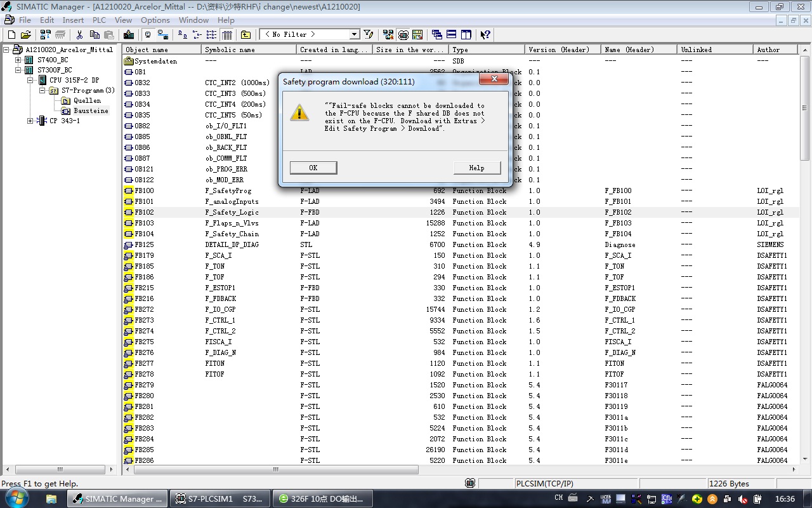Image resolution: width=812 pixels, height=508 pixels.
Task: Click OK in Safety program download dialog
Action: point(313,168)
